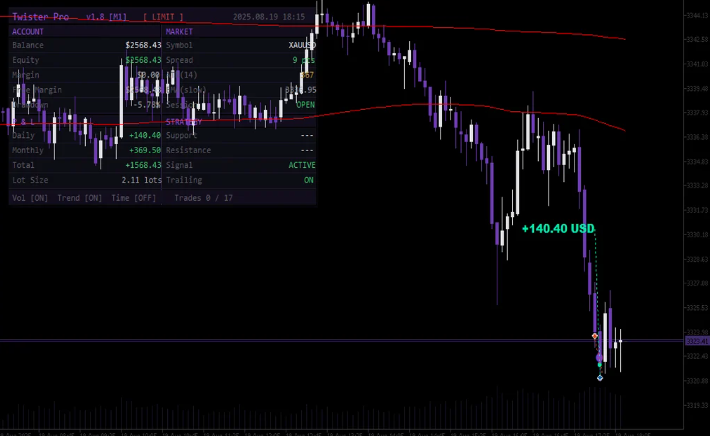
Task: Click the Signal ACTIVE status
Action: 302,165
